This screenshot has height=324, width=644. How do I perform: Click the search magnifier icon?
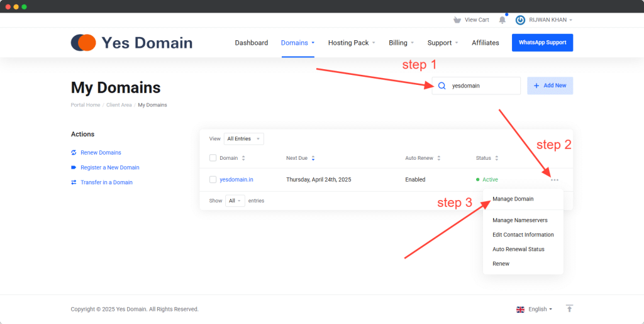(442, 86)
